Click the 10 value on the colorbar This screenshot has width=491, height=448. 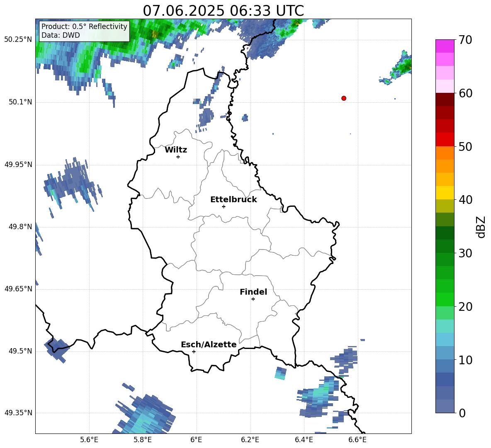pyautogui.click(x=465, y=360)
